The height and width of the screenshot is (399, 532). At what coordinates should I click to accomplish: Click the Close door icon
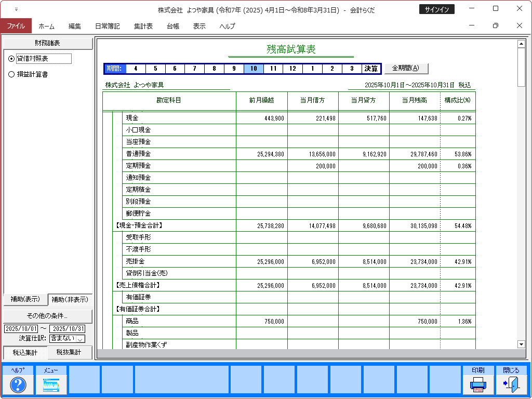(x=511, y=384)
